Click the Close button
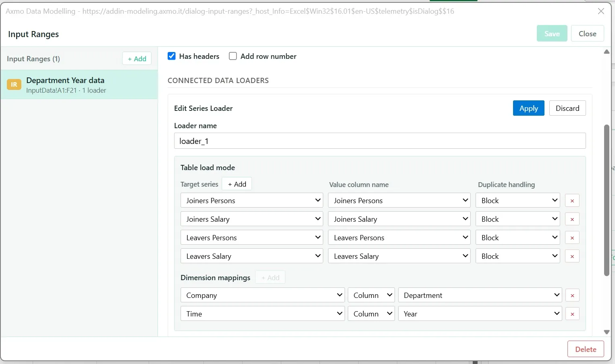The height and width of the screenshot is (364, 615). pyautogui.click(x=587, y=33)
